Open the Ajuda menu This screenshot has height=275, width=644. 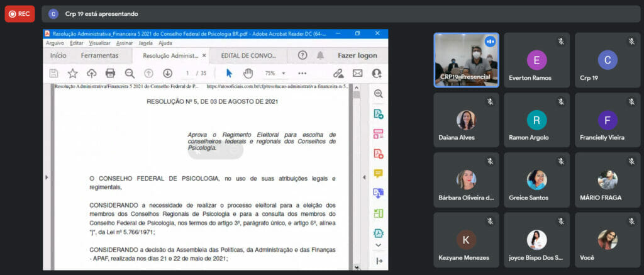point(165,43)
